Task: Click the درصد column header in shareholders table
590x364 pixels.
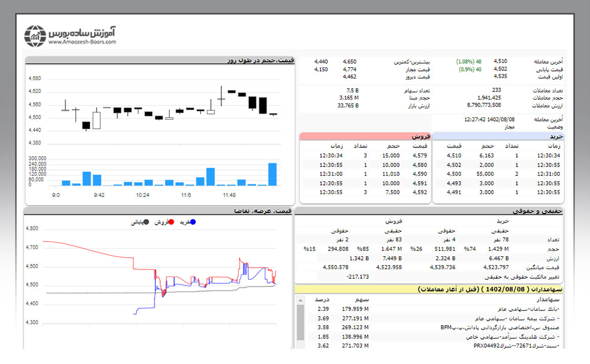Action: point(322,300)
